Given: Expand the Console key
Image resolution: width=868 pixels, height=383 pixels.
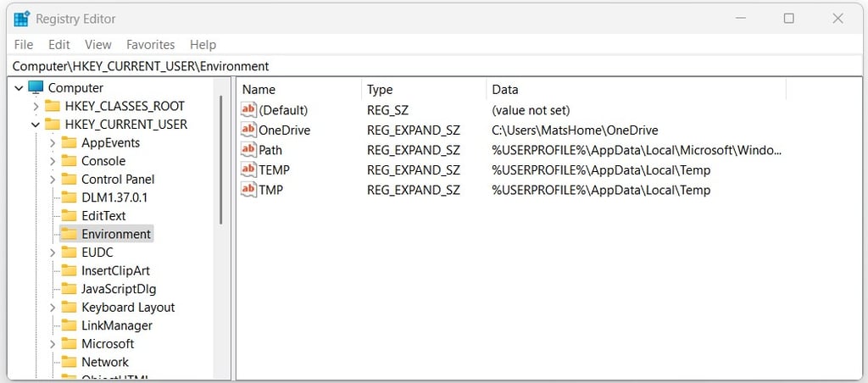Looking at the screenshot, I should [53, 161].
